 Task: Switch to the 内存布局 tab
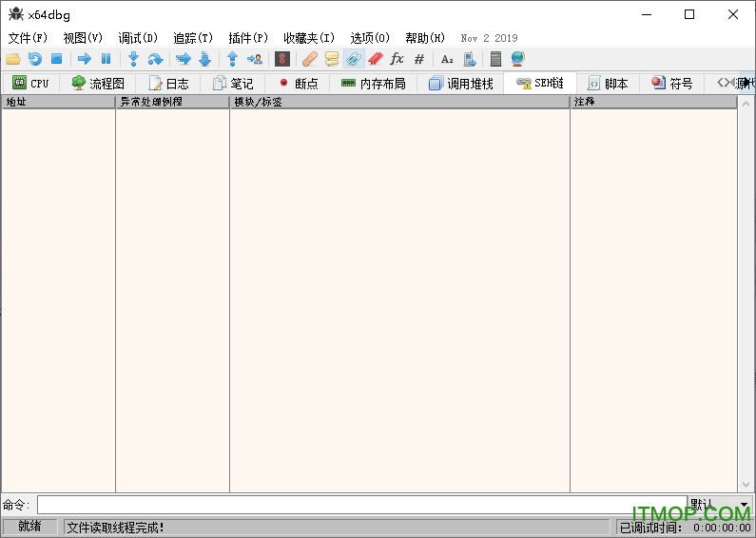[x=373, y=84]
